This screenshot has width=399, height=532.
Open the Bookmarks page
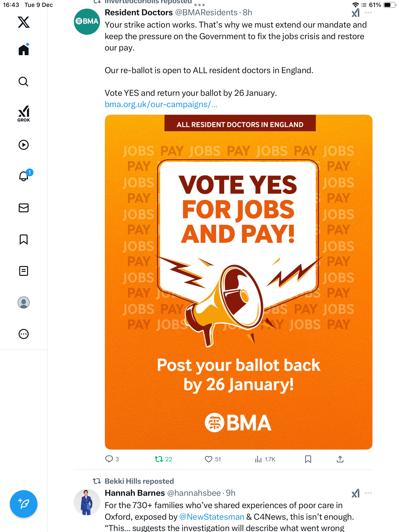24,239
